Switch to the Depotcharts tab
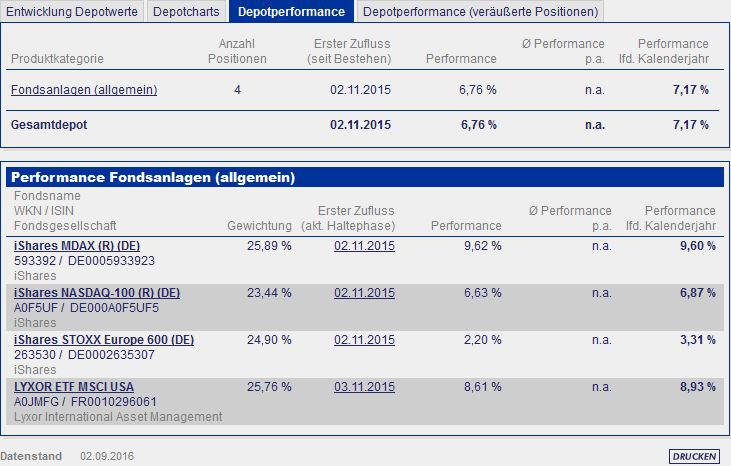This screenshot has width=731, height=466. point(186,11)
